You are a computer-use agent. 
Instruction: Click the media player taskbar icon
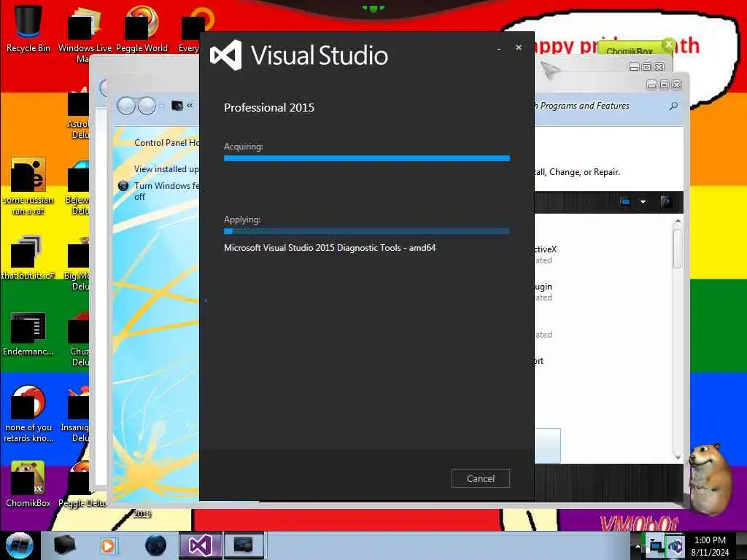pos(108,545)
